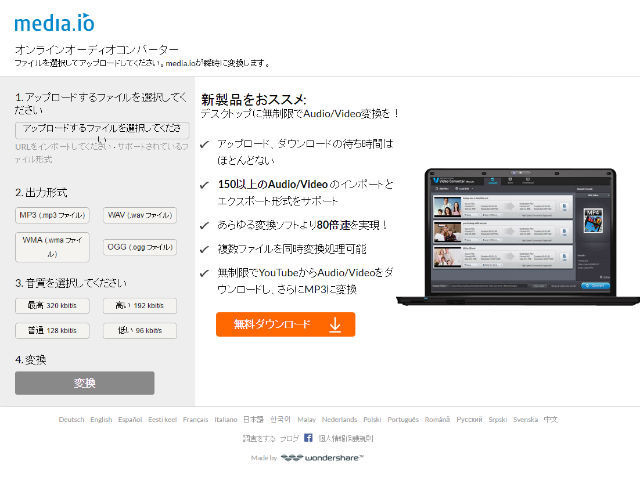Choose low quality 96 kbit/s
640x480 pixels.
pyautogui.click(x=140, y=331)
